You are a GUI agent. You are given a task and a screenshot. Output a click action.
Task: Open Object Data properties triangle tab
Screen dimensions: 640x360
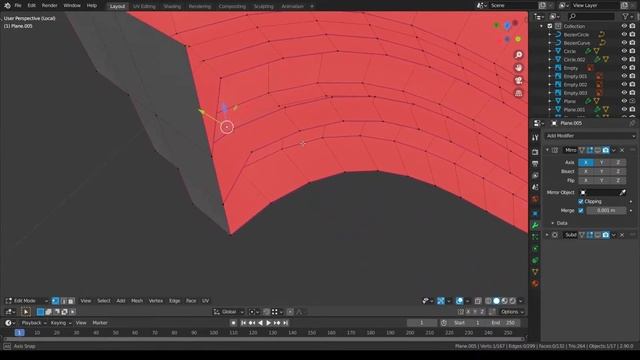pyautogui.click(x=535, y=272)
